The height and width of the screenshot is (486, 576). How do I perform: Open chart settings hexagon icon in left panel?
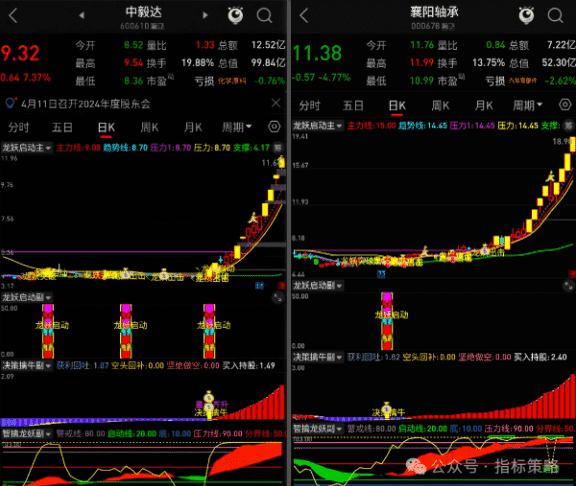pos(274,127)
